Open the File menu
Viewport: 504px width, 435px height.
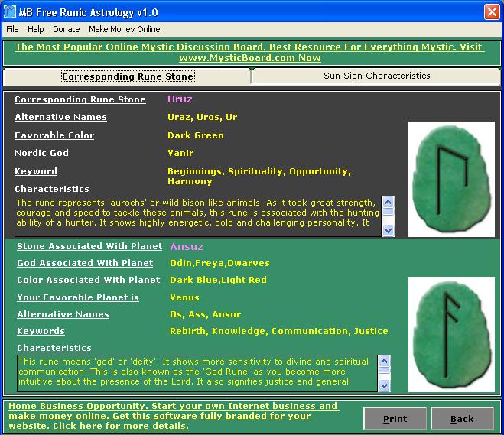(x=12, y=29)
